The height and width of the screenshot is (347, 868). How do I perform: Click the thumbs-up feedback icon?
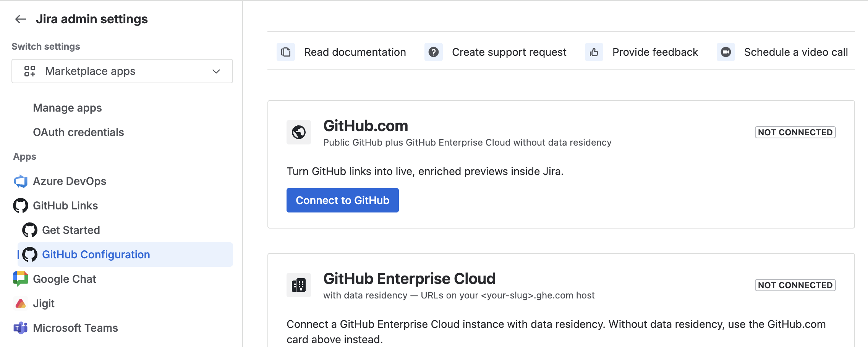[x=594, y=52]
